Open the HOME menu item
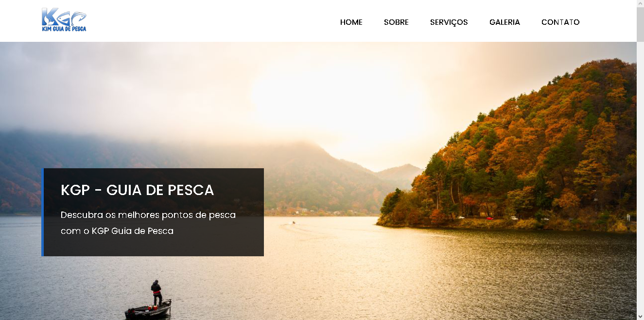Screen dimensions: 644x320 [351, 22]
